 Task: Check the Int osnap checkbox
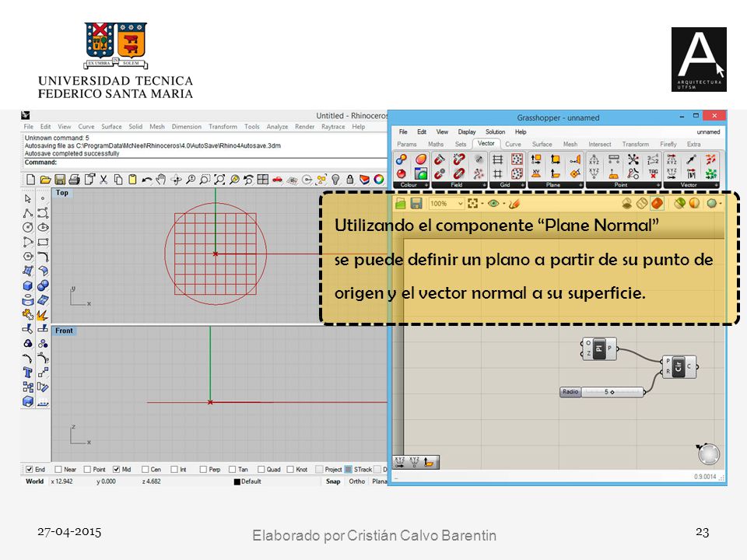tap(174, 469)
